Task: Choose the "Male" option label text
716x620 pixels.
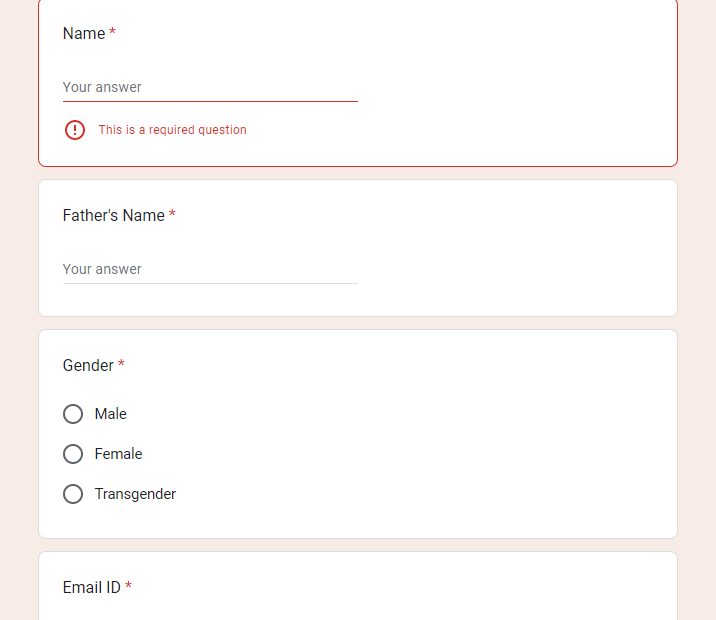Action: click(x=111, y=414)
